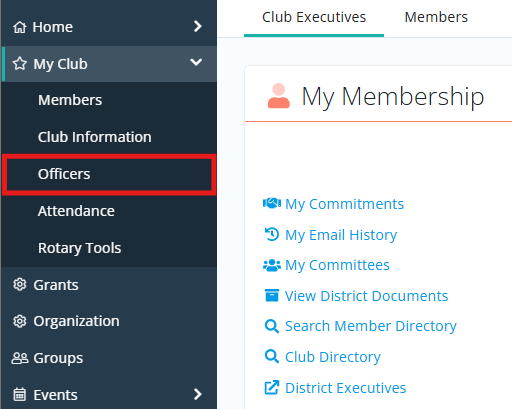Viewport: 512px width, 409px height.
Task: Open the Organization sidebar section
Action: click(109, 321)
